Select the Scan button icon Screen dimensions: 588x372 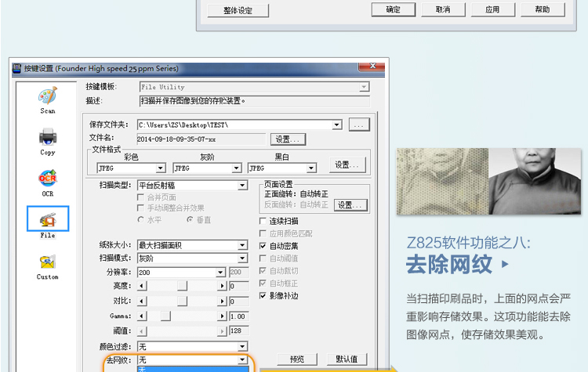(x=48, y=96)
